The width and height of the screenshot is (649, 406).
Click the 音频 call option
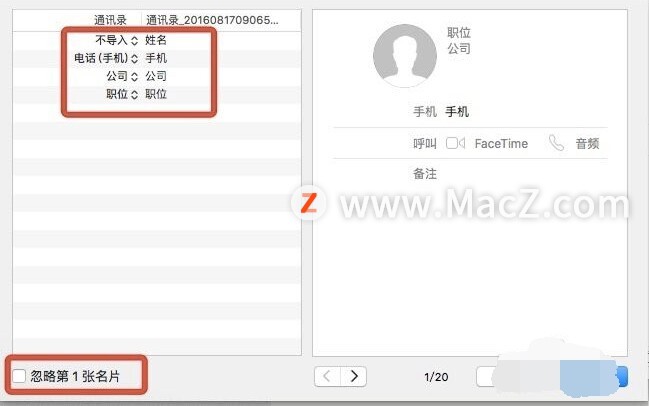click(587, 144)
